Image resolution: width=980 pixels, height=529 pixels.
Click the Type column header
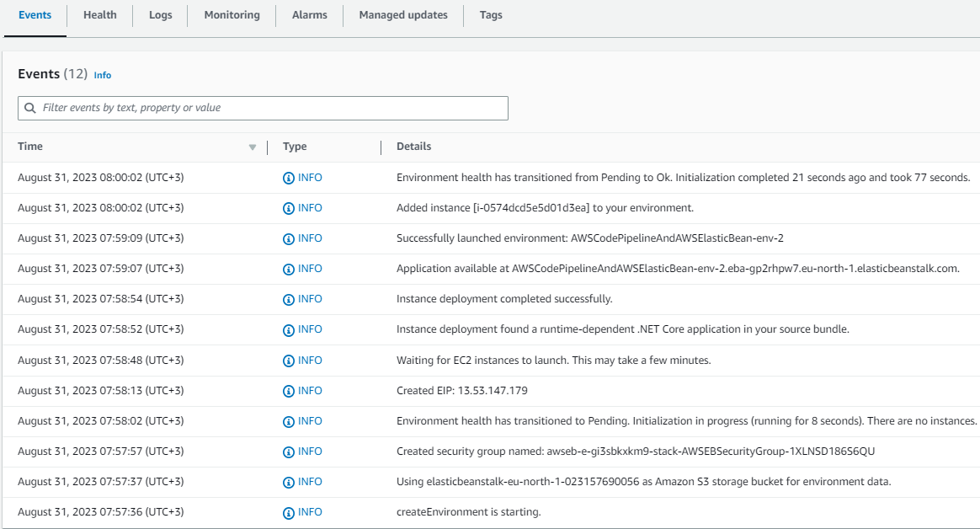[x=295, y=147]
